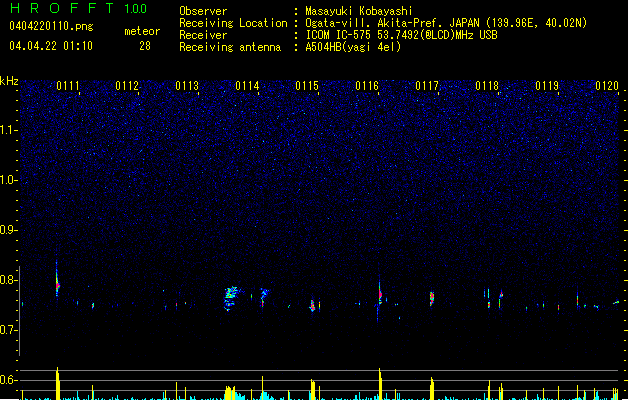Click the 0.7 kHz frequency axis label
The image size is (629, 400).
8,330
